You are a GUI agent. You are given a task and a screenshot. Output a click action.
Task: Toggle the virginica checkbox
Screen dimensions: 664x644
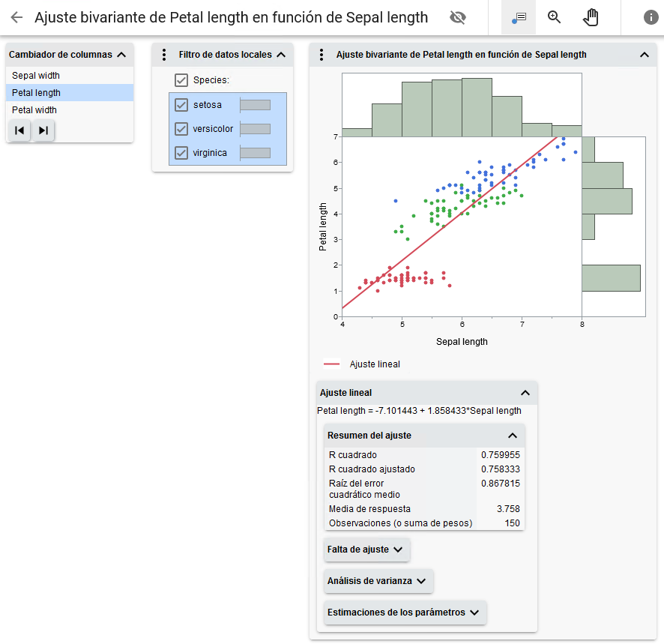pyautogui.click(x=181, y=153)
